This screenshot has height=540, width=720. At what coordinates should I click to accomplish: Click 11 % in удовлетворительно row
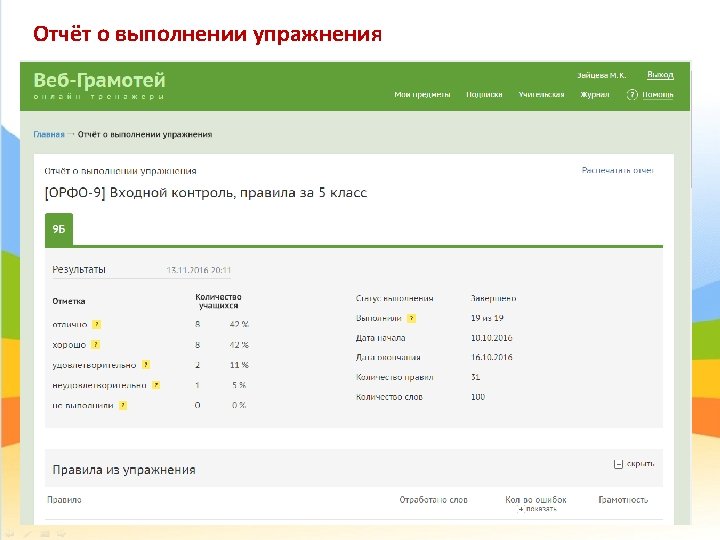(x=239, y=365)
